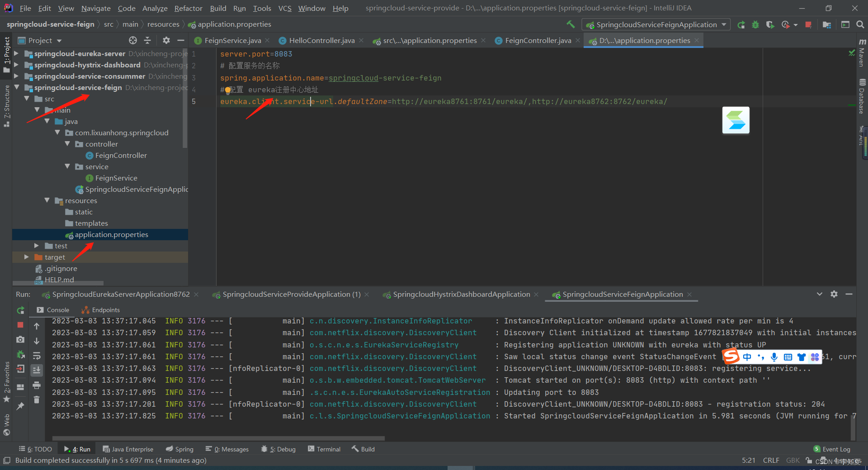Clear console output with trash icon
Image resolution: width=868 pixels, height=470 pixels.
[x=37, y=400]
